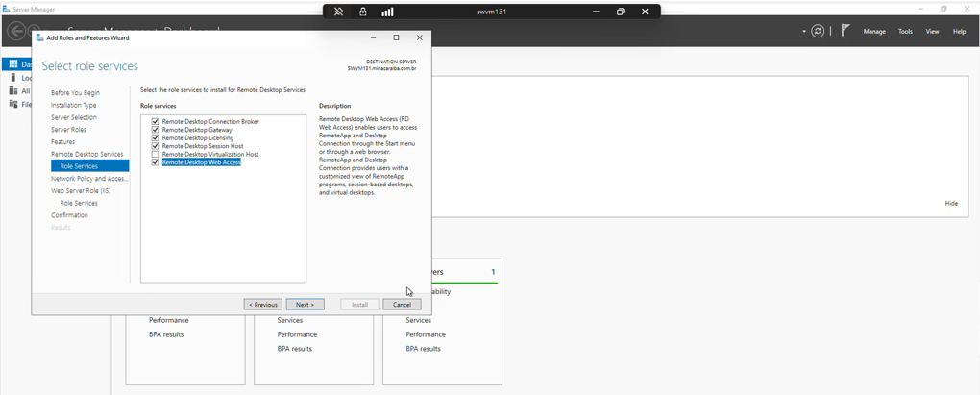The height and width of the screenshot is (395, 980).
Task: Go to the Web Server Role (IIS) step
Action: 81,190
